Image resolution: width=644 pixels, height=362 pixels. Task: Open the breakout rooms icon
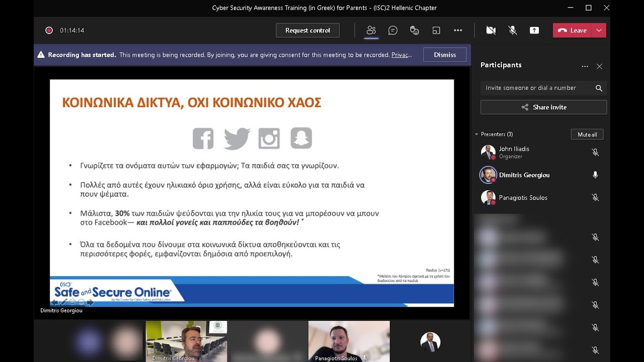436,30
